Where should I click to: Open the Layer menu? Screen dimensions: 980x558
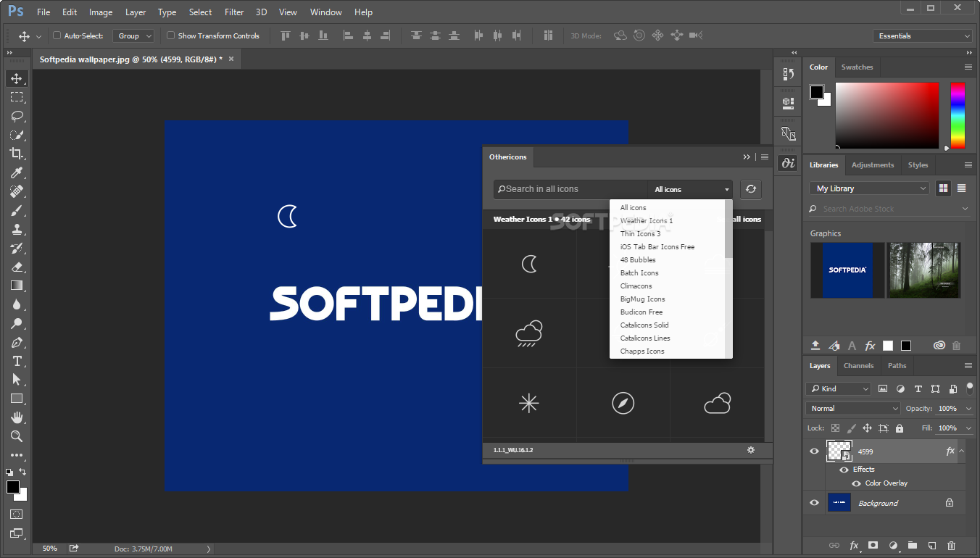point(136,12)
